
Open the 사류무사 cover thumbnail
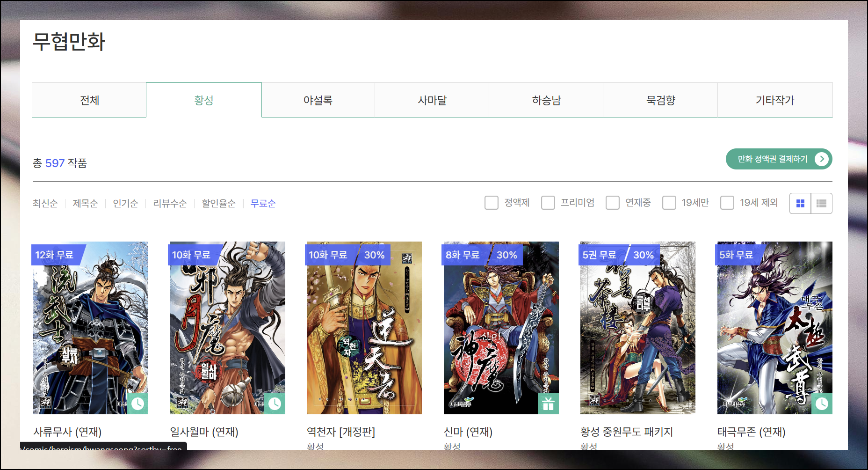click(x=90, y=328)
